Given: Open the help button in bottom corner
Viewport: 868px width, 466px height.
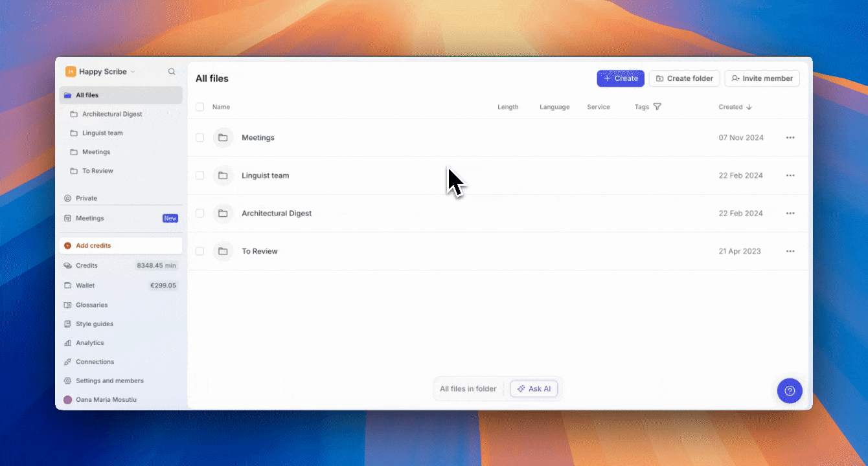Looking at the screenshot, I should (789, 391).
